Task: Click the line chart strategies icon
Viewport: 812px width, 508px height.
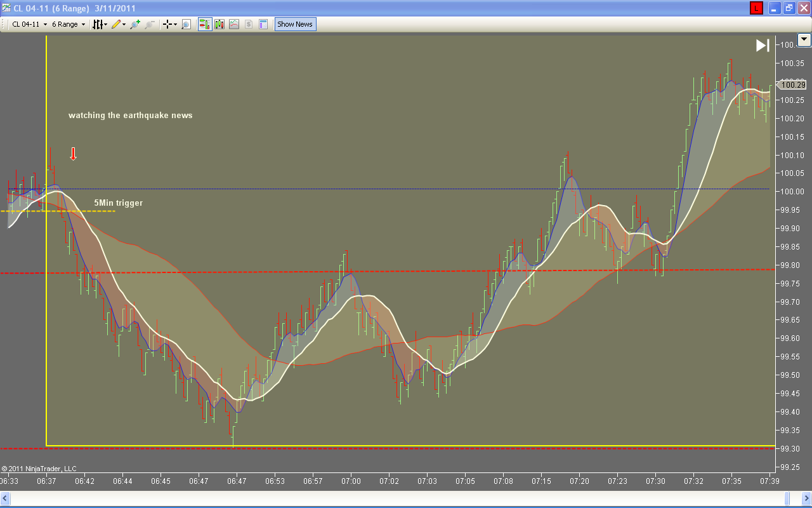Action: [x=234, y=24]
